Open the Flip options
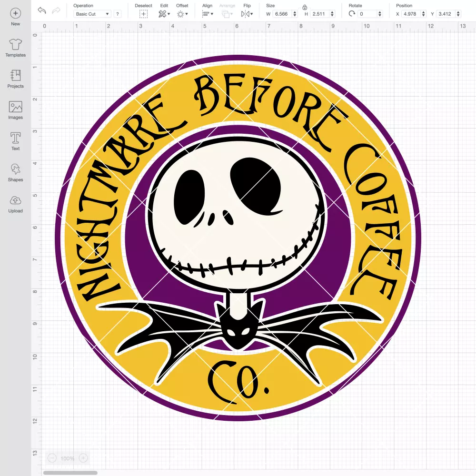This screenshot has width=476, height=476. [x=247, y=14]
